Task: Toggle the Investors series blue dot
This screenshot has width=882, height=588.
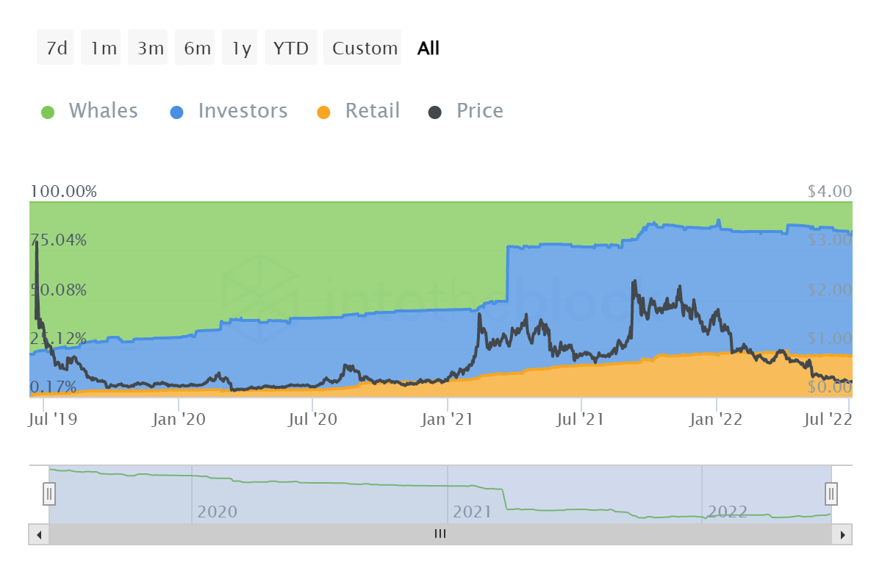Action: pos(177,112)
